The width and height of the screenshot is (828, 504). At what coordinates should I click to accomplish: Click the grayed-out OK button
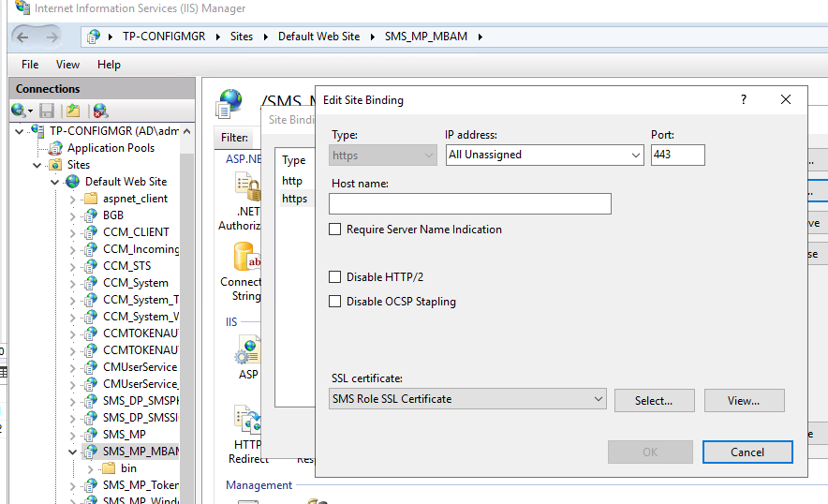pyautogui.click(x=650, y=452)
